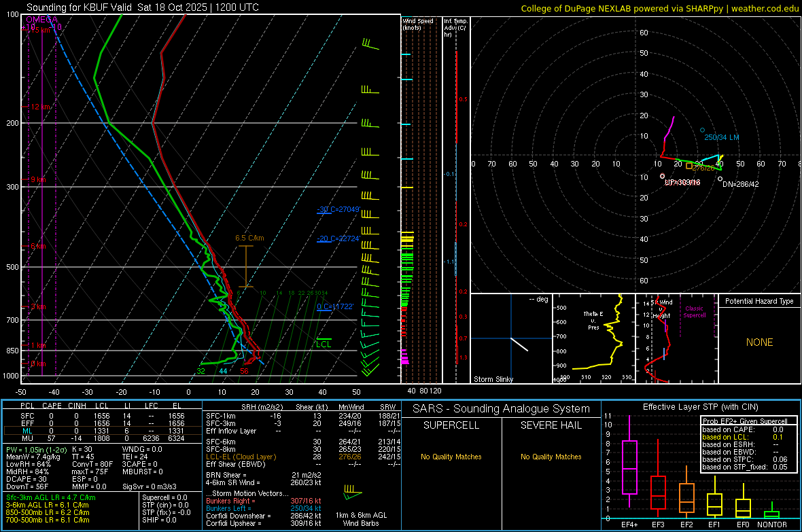Click No Quality Matches under SEVERE HAIL
This screenshot has height=532, width=802.
point(551,457)
